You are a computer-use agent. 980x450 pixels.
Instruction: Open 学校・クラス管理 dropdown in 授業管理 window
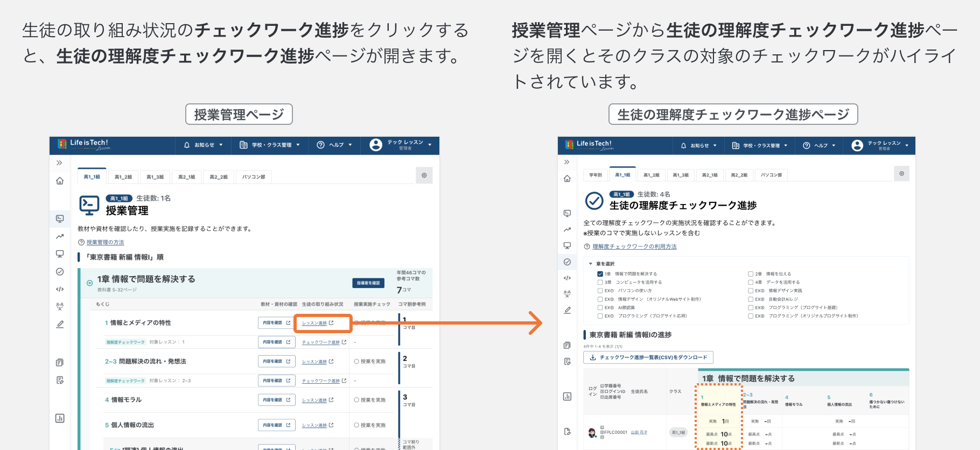click(x=270, y=145)
